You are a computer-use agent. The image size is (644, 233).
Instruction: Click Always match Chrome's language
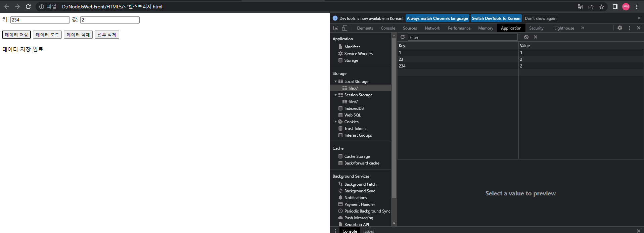(x=437, y=18)
